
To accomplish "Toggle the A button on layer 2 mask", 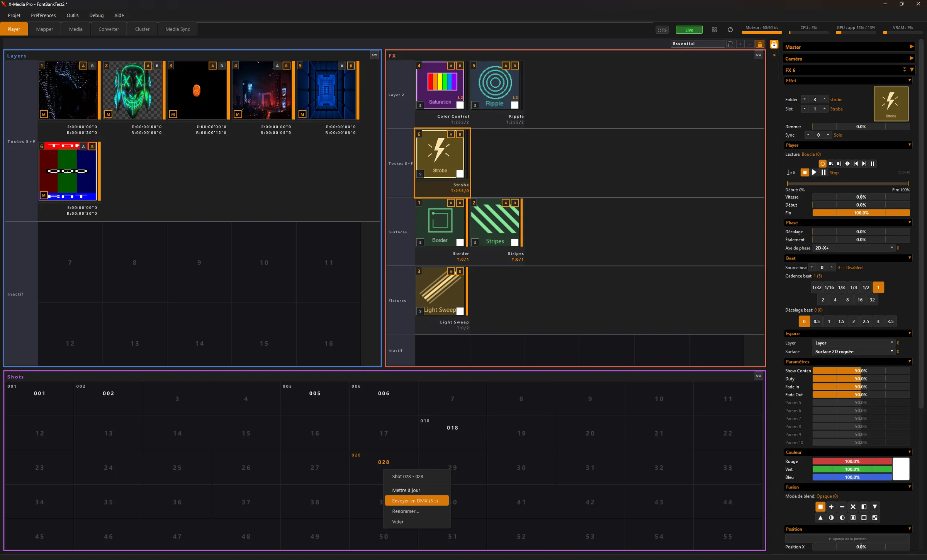I will click(x=148, y=66).
